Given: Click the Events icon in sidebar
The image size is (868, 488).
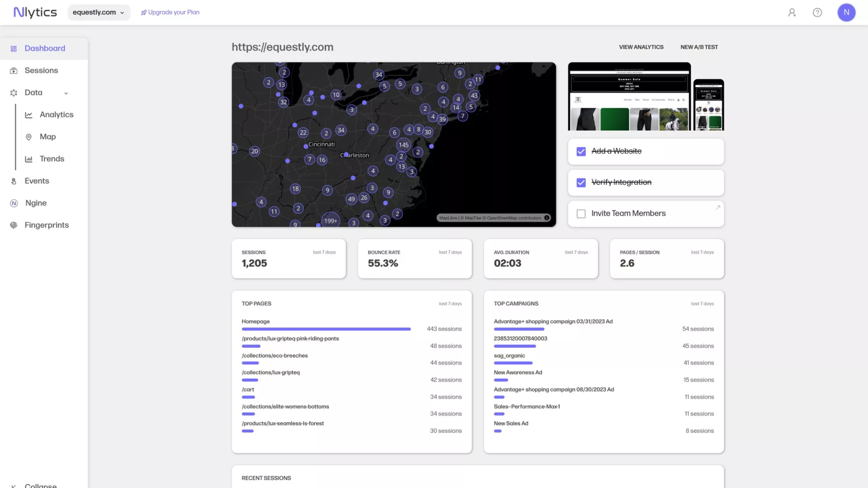Looking at the screenshot, I should pyautogui.click(x=14, y=181).
